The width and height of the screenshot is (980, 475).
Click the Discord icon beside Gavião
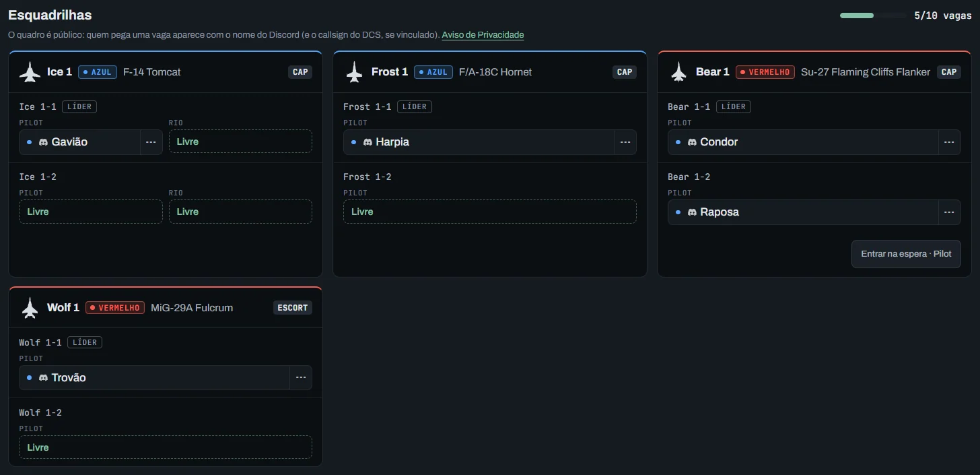tap(43, 142)
